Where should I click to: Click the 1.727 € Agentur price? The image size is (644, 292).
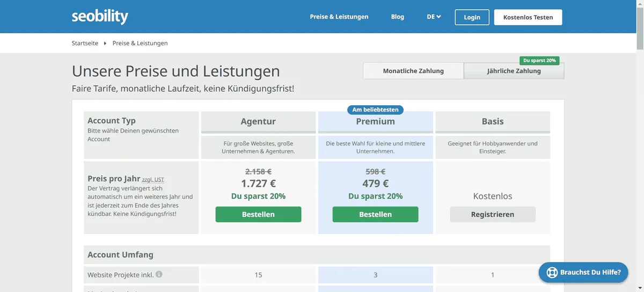(258, 184)
